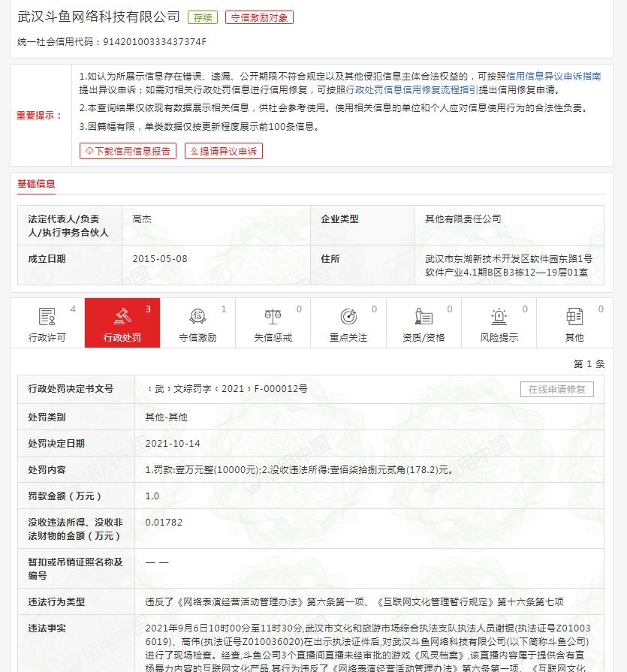
Task: Click the 其他 card icon
Action: 573,317
